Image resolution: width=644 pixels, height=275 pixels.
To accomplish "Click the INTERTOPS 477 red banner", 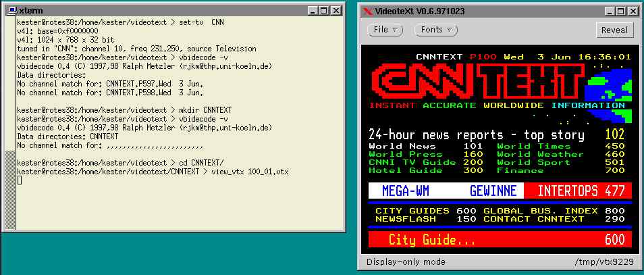I will [579, 191].
